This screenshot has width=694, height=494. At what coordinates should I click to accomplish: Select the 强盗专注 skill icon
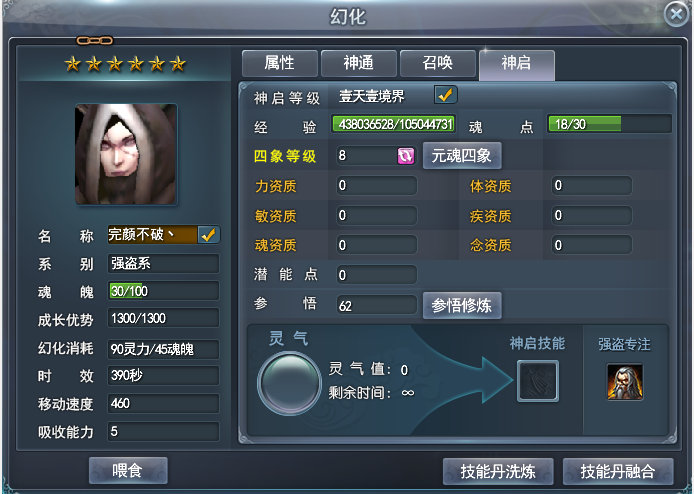pos(625,382)
